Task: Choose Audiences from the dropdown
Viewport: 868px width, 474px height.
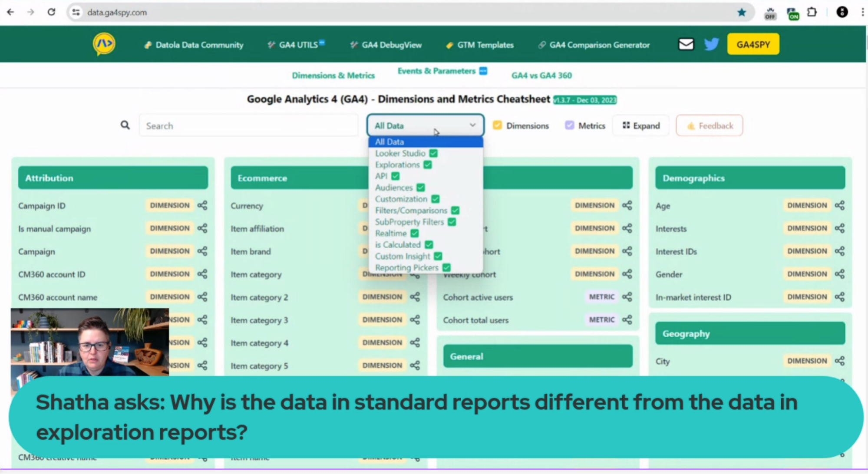Action: pos(426,188)
